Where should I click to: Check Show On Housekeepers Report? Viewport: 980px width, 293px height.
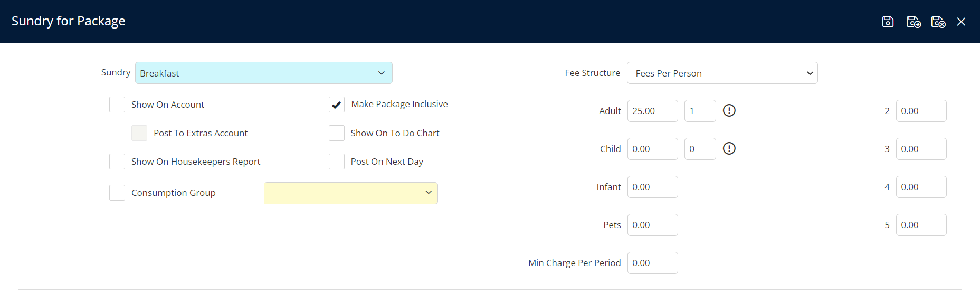[117, 162]
